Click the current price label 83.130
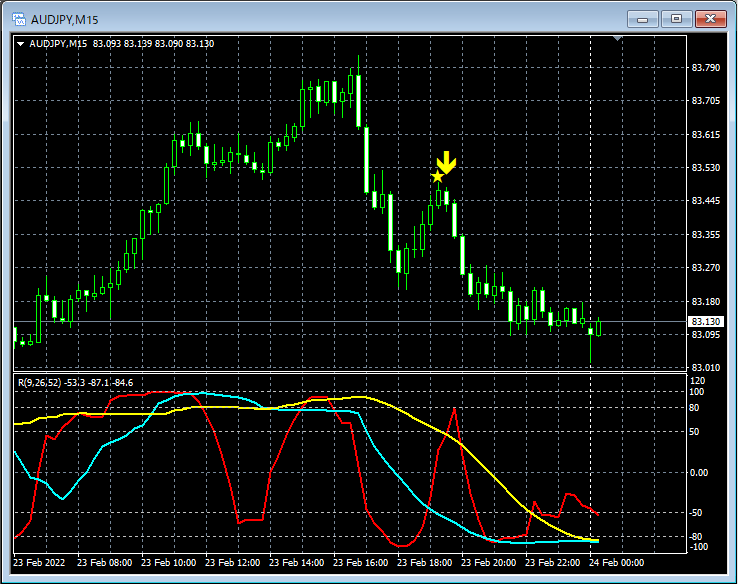Viewport: 739px width, 584px height. [x=705, y=321]
